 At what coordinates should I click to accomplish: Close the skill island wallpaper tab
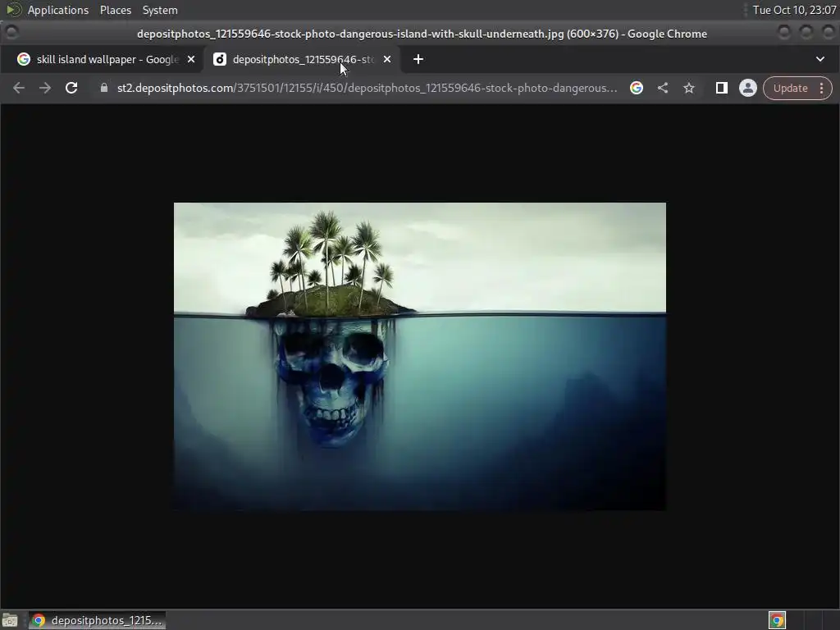pos(191,59)
